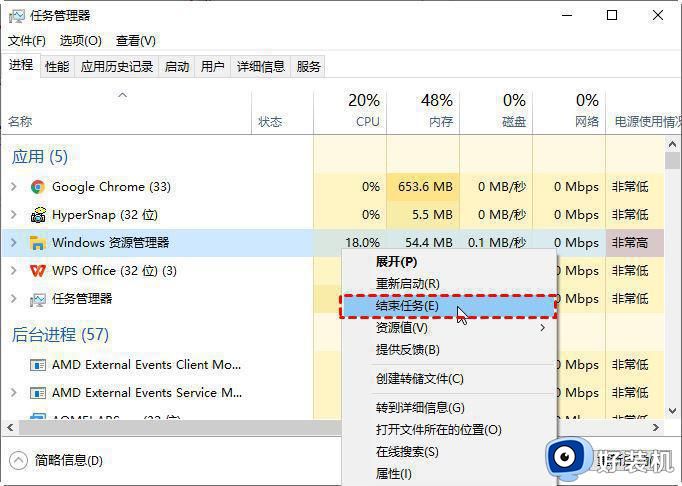The height and width of the screenshot is (486, 682).
Task: Sort by the 名称 column header
Action: (20, 121)
